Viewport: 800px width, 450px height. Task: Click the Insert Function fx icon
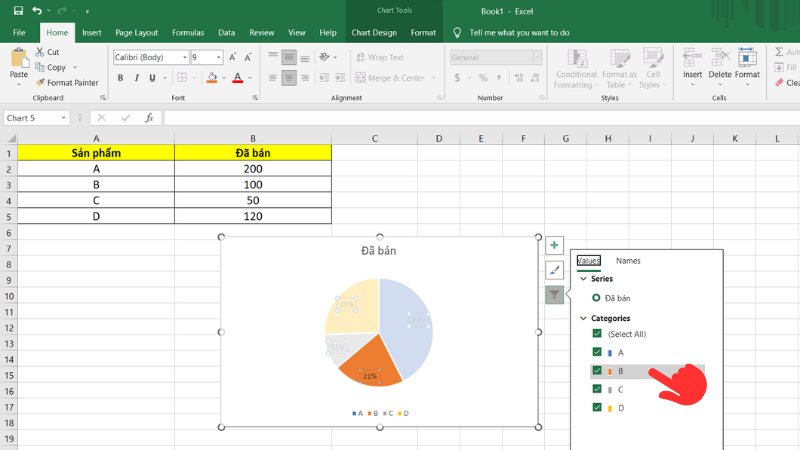tap(149, 118)
